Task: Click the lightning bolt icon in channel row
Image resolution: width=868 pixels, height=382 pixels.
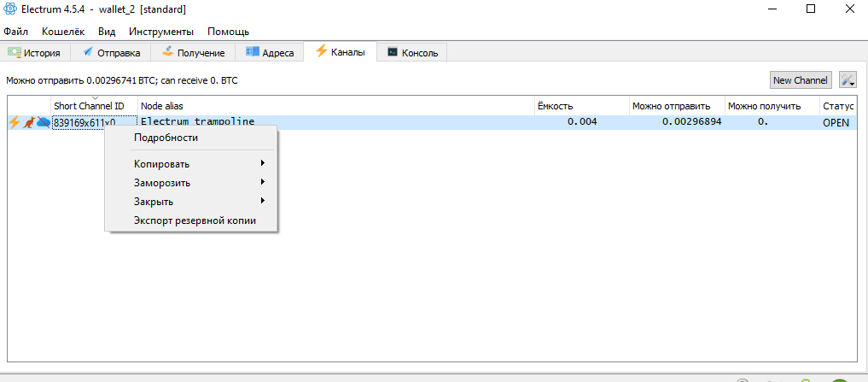Action: click(x=14, y=122)
